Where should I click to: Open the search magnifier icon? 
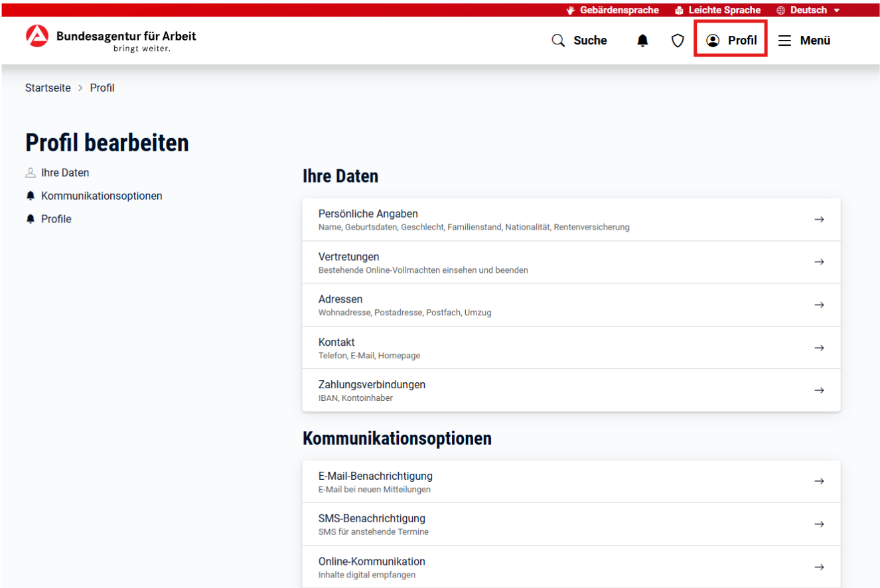point(558,40)
